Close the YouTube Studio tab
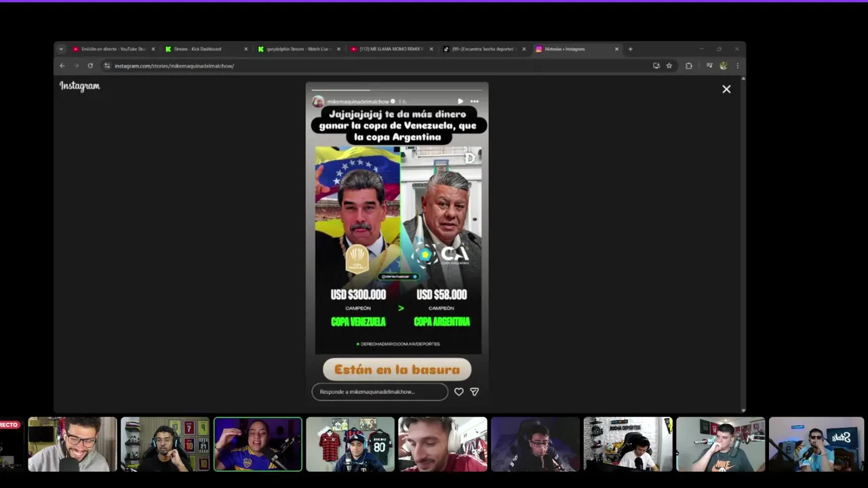Image resolution: width=868 pixels, height=488 pixels. coord(153,49)
